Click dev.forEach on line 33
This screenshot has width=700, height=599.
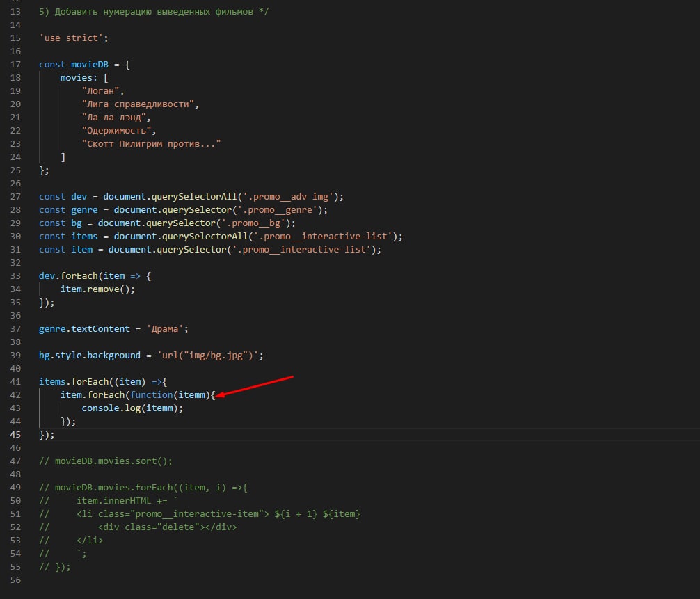pyautogui.click(x=68, y=275)
